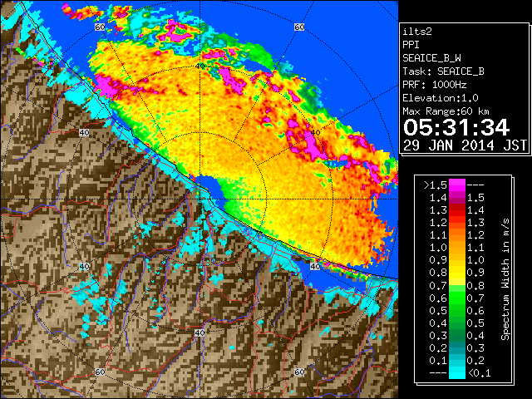The image size is (532, 399).
Task: Click the 60 km ring label to the northeast
Action: coord(299,27)
